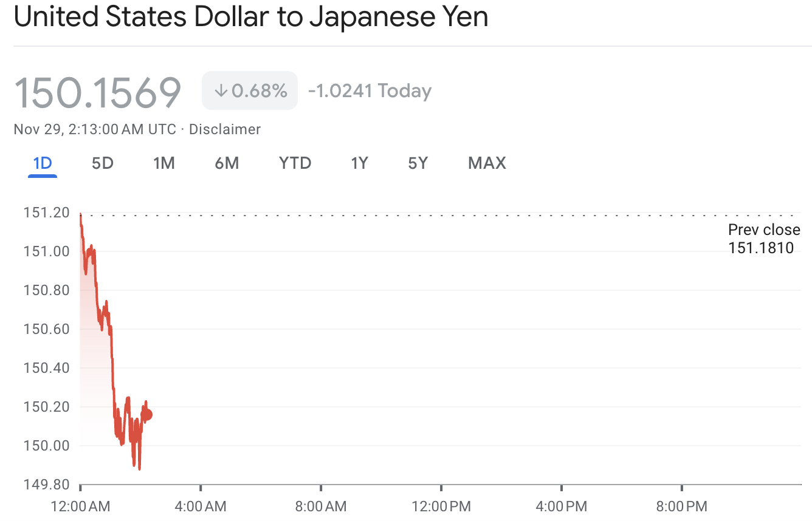Open the Disclaimer link
This screenshot has width=812, height=521.
[225, 129]
